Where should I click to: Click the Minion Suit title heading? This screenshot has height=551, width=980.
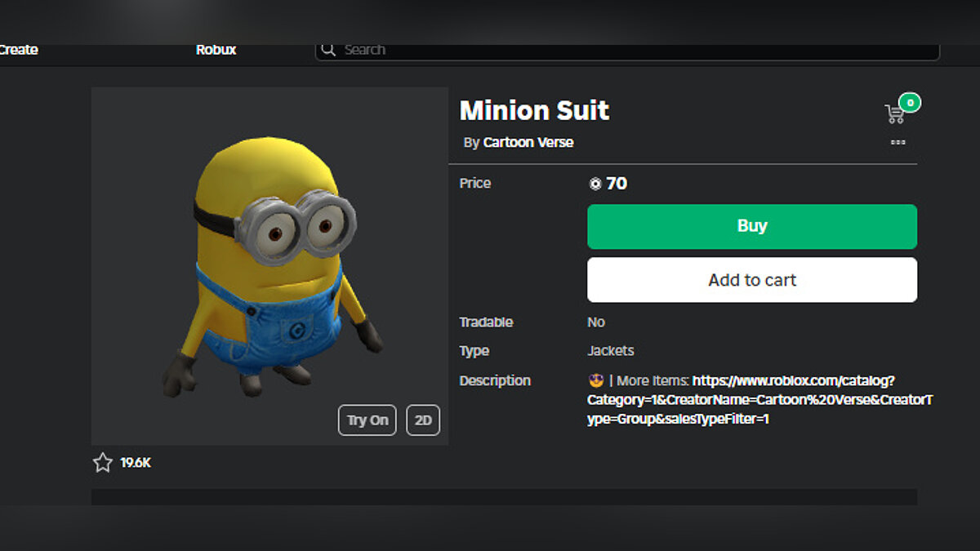pyautogui.click(x=534, y=110)
